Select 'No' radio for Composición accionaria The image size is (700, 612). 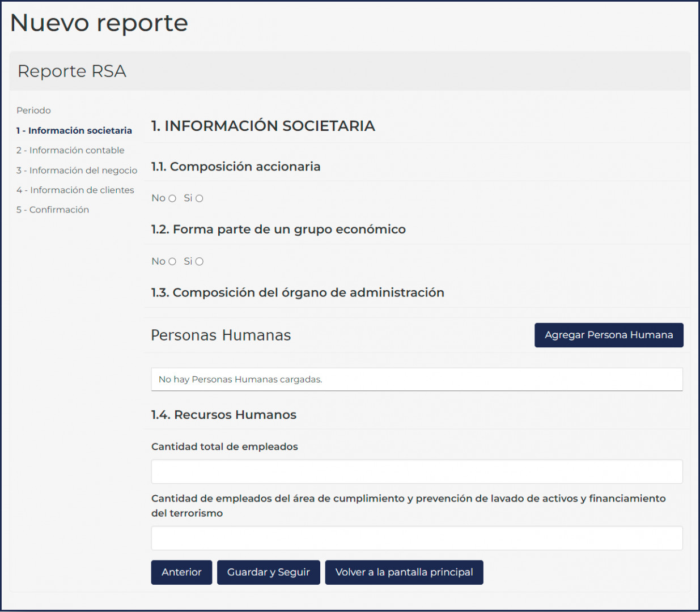(x=172, y=198)
